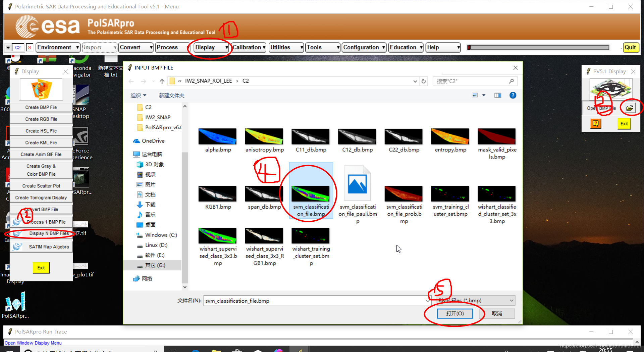Select C11_db.bmp file

click(311, 140)
